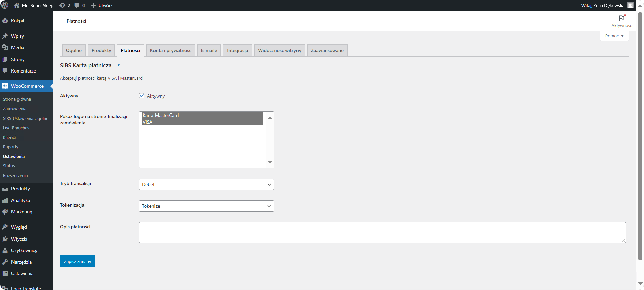The height and width of the screenshot is (290, 644).
Task: Open the Zaawansowane tab
Action: tap(327, 50)
